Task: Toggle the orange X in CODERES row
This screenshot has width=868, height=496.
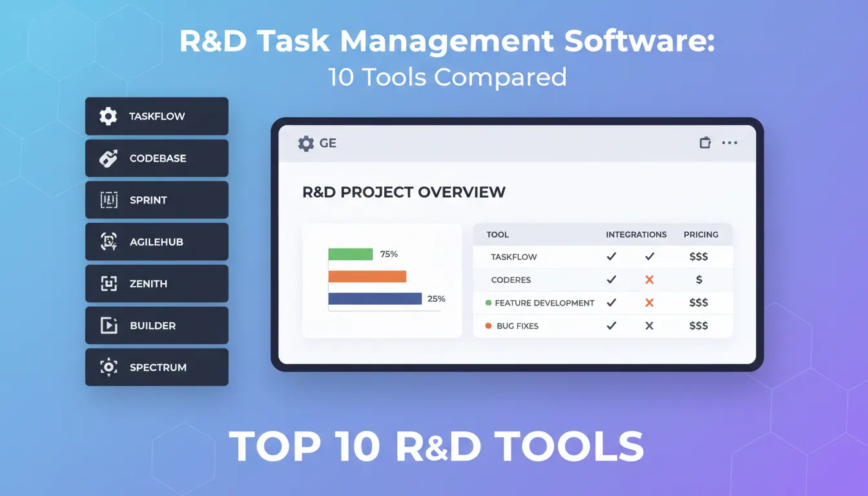Action: tap(650, 280)
